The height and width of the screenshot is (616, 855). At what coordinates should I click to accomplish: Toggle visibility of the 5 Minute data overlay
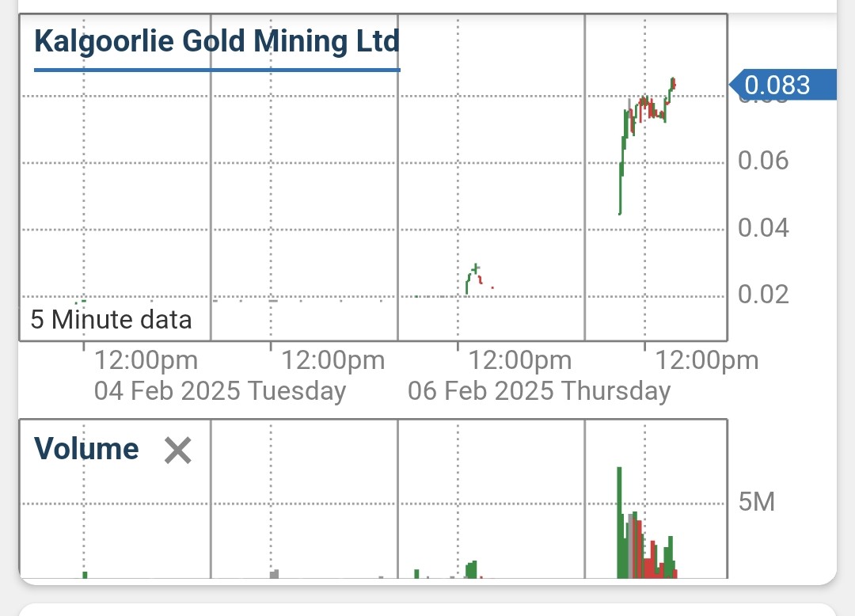(x=111, y=319)
